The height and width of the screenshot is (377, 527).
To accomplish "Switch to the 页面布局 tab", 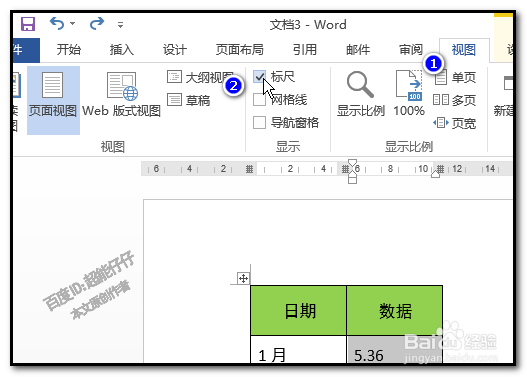I will coord(240,50).
